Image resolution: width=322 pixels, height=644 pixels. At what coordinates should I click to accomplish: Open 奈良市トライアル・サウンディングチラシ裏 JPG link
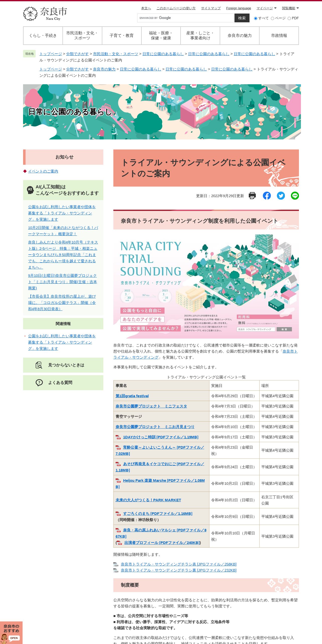179,570
